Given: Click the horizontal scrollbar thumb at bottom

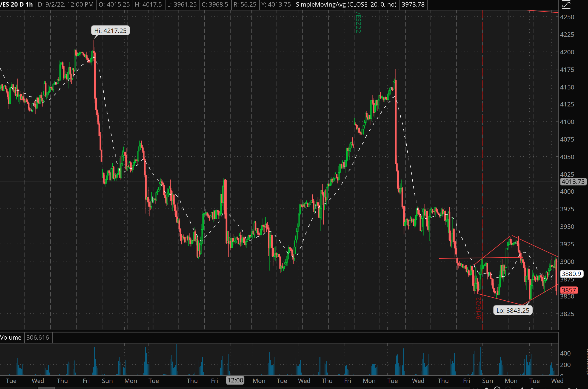Looking at the screenshot, I should (46, 388).
